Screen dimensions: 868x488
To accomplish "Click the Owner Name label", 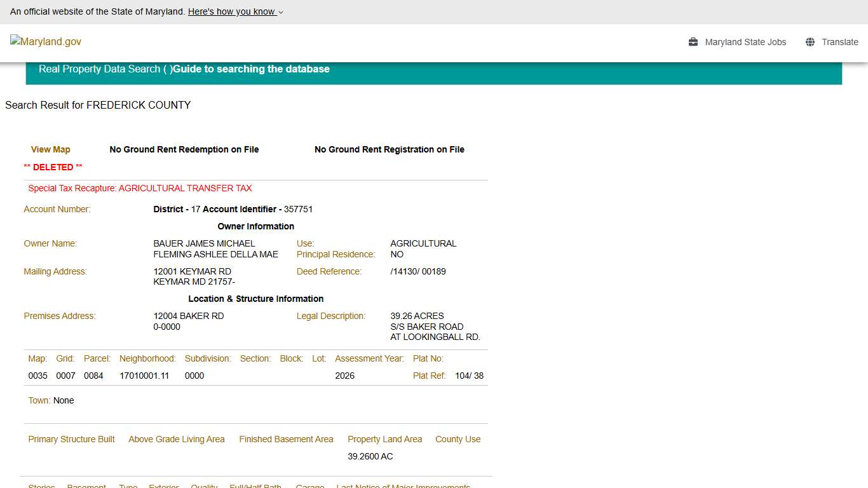I will (50, 243).
